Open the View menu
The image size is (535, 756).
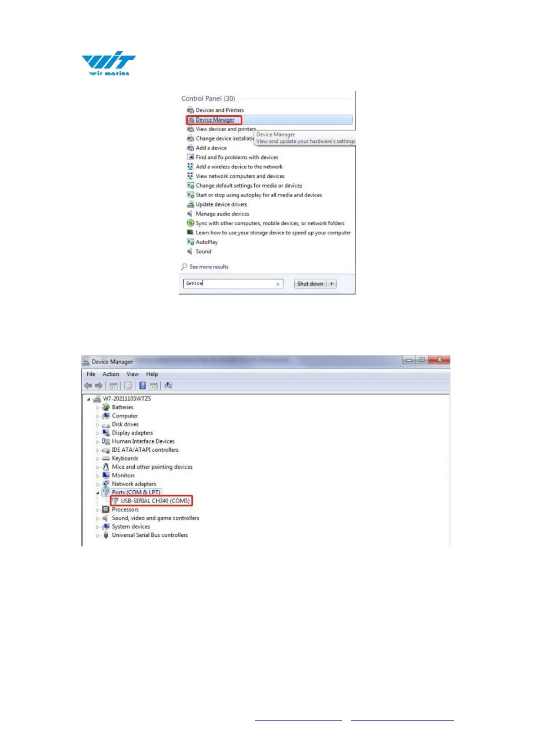pyautogui.click(x=133, y=374)
